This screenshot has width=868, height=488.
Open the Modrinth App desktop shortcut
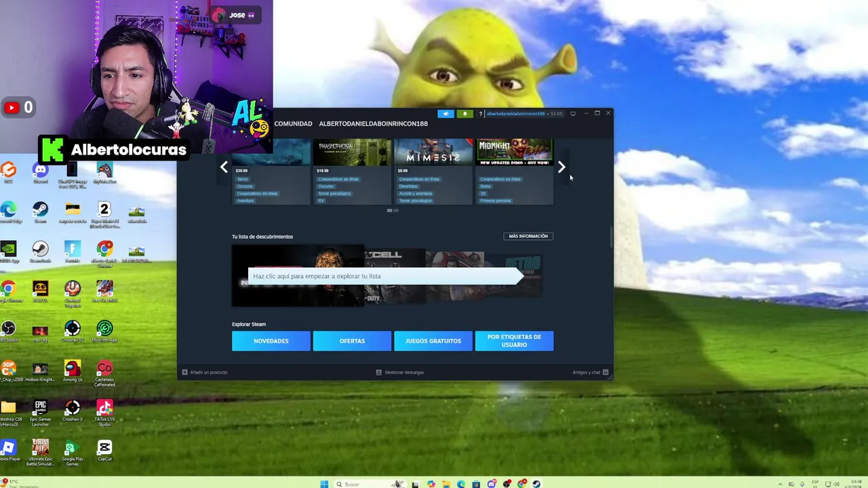pos(104,331)
